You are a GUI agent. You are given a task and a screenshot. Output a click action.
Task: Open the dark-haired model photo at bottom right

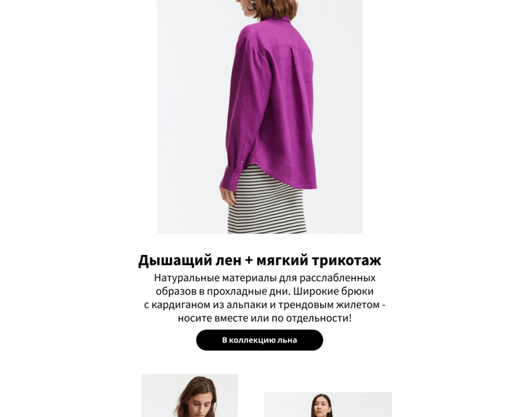click(328, 404)
